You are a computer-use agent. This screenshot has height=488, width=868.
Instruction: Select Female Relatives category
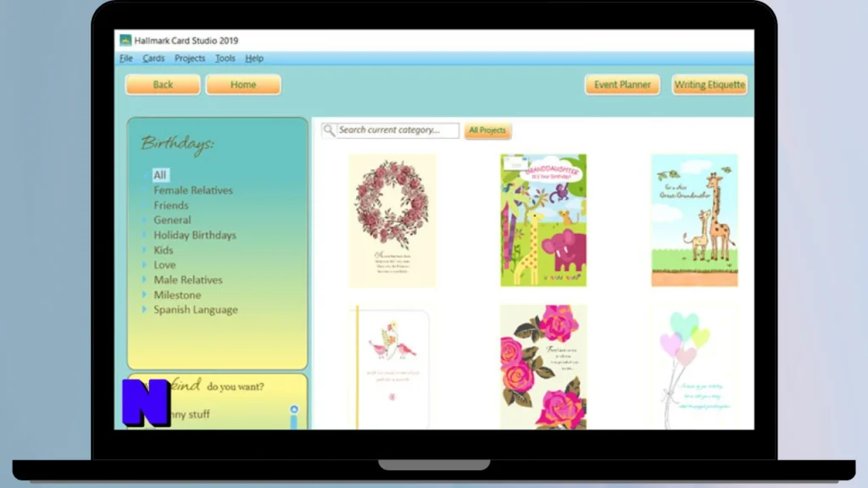[x=193, y=191]
